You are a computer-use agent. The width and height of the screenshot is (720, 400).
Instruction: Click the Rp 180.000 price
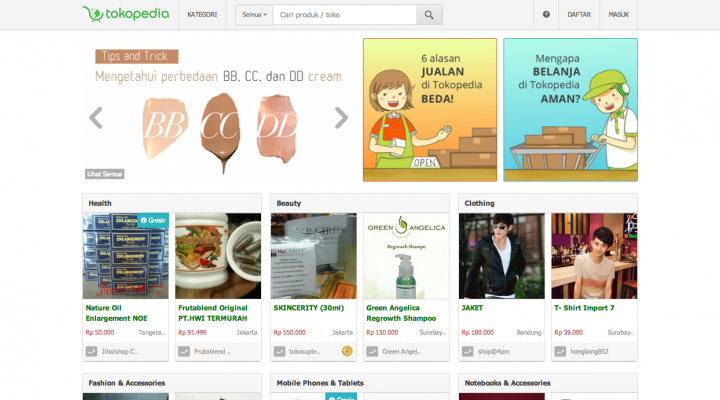(x=478, y=332)
